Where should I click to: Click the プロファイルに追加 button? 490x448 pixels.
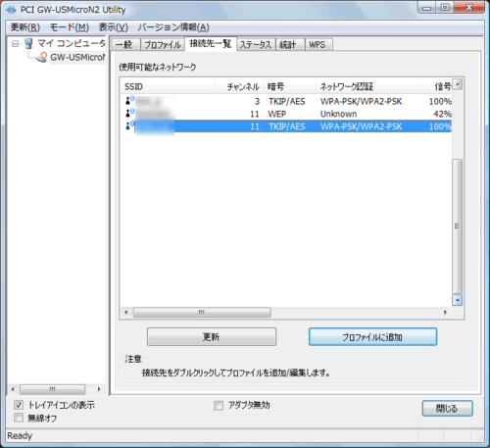[372, 337]
